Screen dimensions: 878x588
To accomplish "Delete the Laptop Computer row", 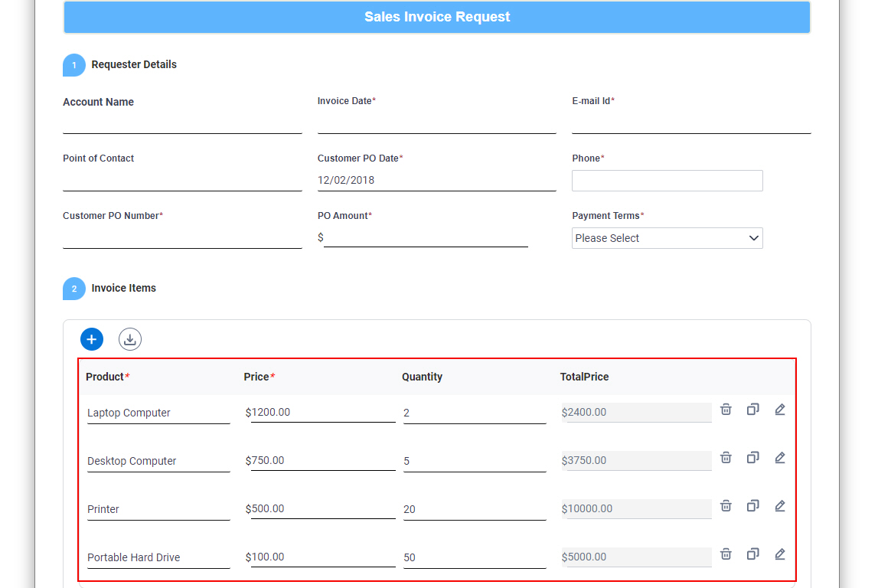I will (x=726, y=410).
